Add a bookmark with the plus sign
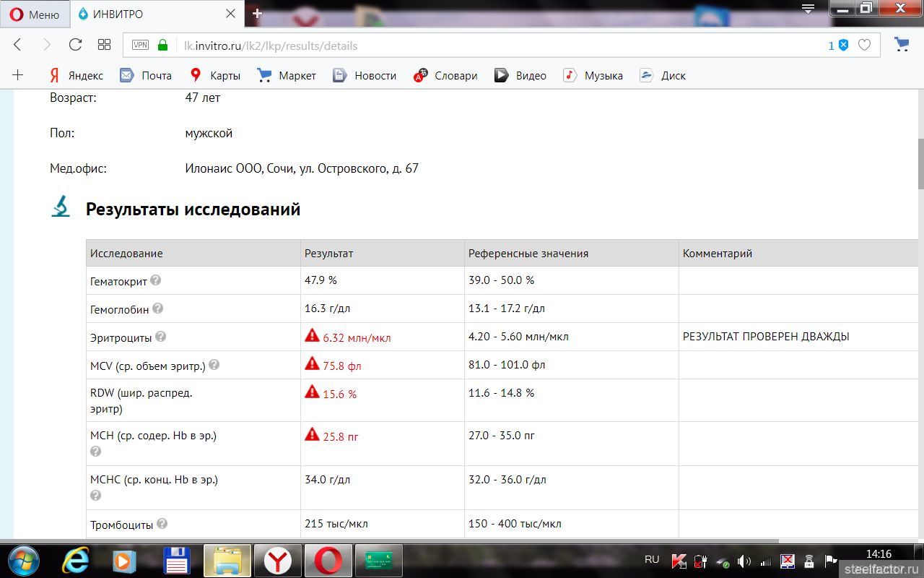Viewport: 924px width, 578px height. click(x=18, y=75)
